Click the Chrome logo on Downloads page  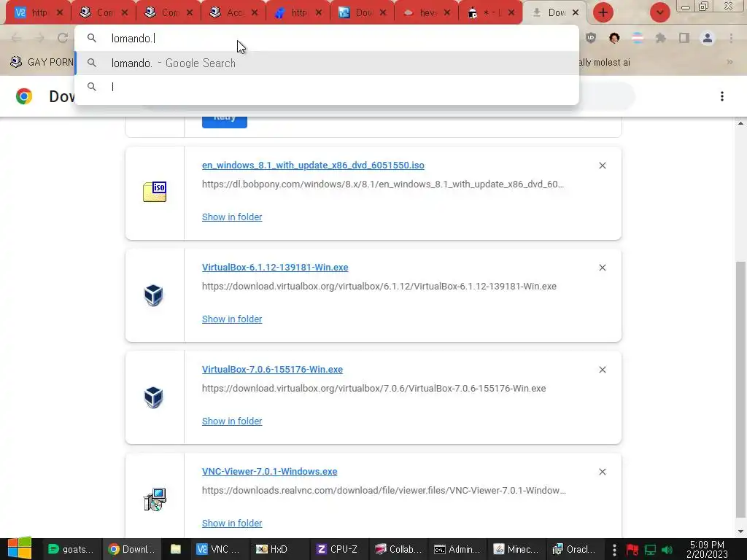pos(24,96)
